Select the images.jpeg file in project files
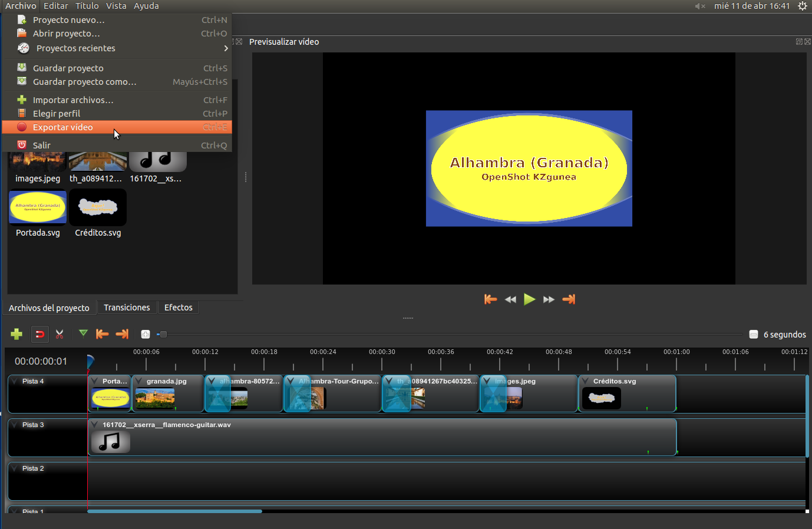This screenshot has width=812, height=529. [38, 162]
